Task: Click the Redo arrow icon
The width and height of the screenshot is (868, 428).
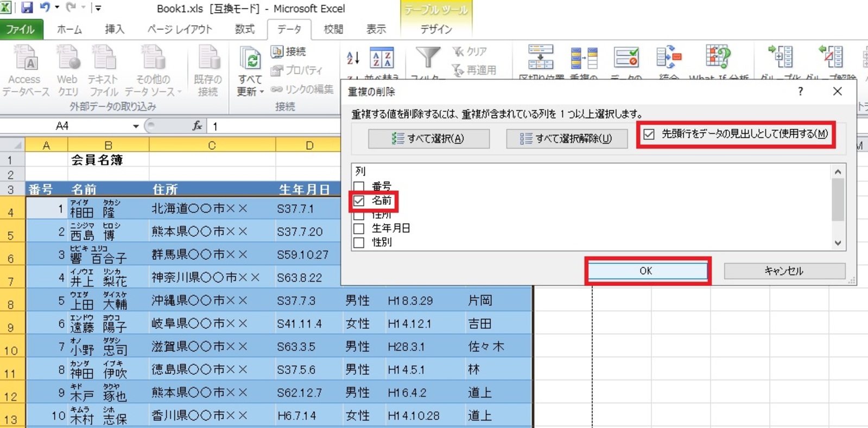Action: click(x=71, y=7)
